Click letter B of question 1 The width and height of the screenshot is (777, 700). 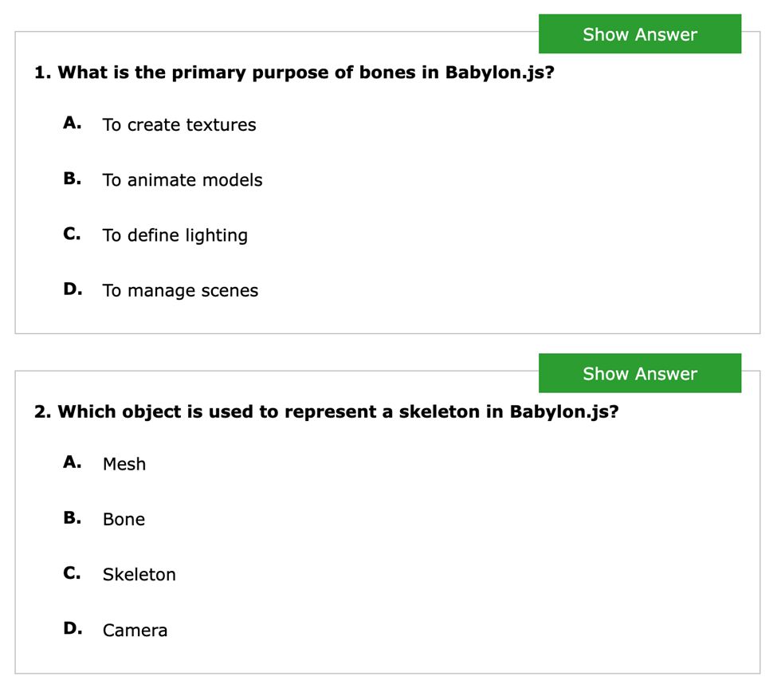(73, 178)
